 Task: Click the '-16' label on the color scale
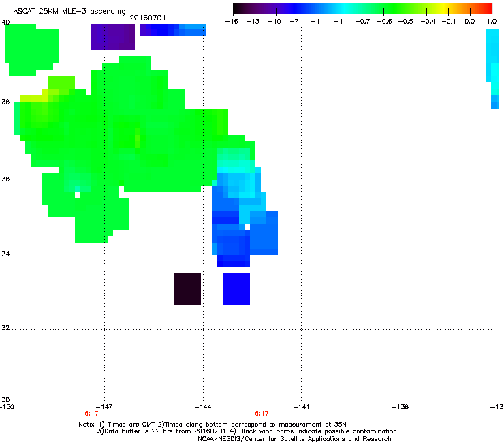(x=232, y=22)
